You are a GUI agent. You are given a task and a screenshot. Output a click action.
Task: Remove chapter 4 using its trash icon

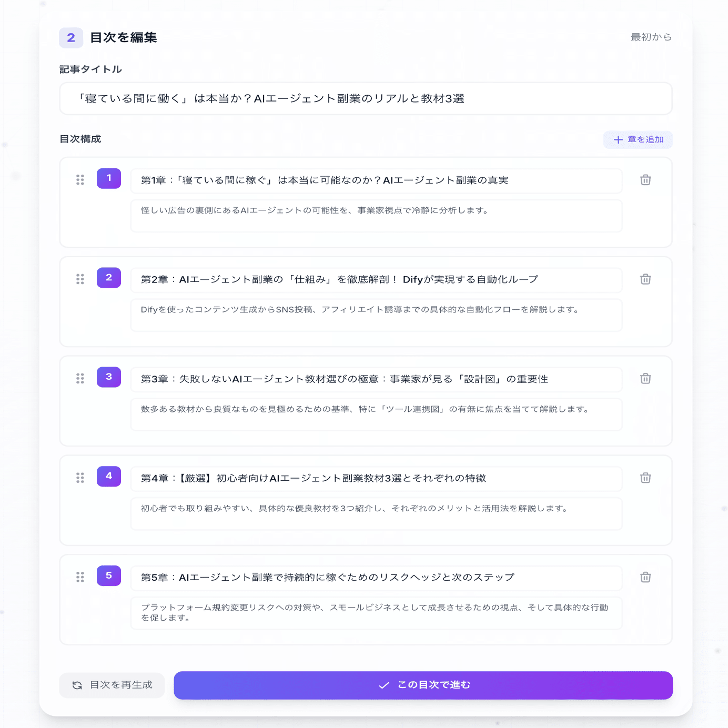coord(645,478)
